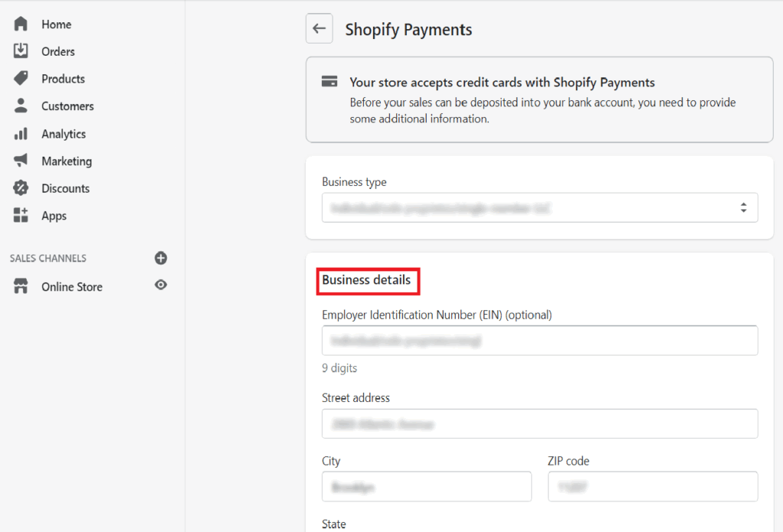Focus the Employer Identification Number field
Image resolution: width=783 pixels, height=532 pixels.
(540, 340)
